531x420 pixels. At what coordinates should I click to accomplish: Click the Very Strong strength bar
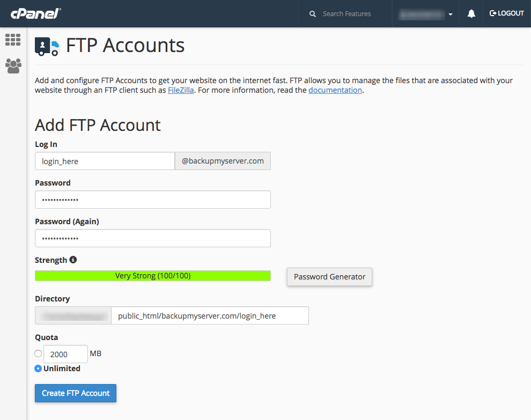[x=153, y=276]
